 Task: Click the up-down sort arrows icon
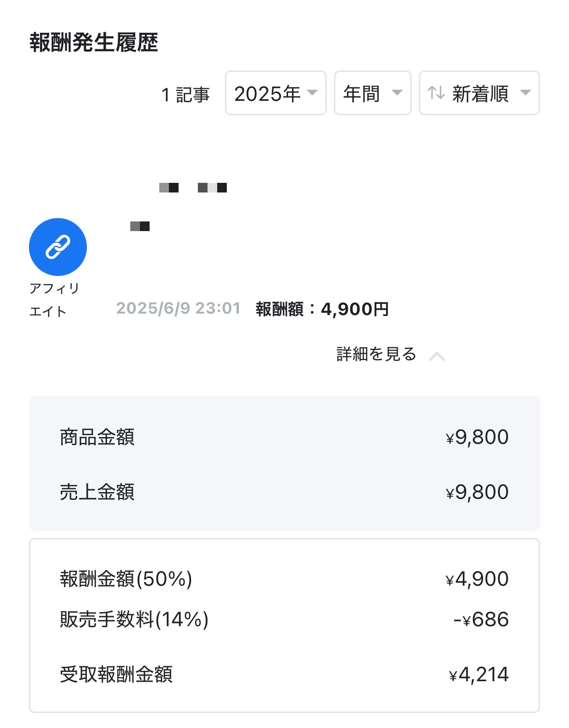point(436,93)
